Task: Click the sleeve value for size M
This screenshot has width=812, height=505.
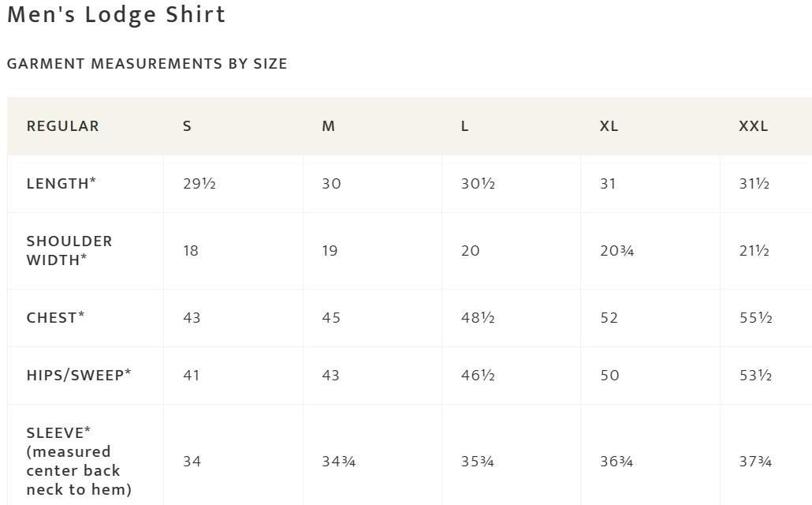Action: (339, 462)
